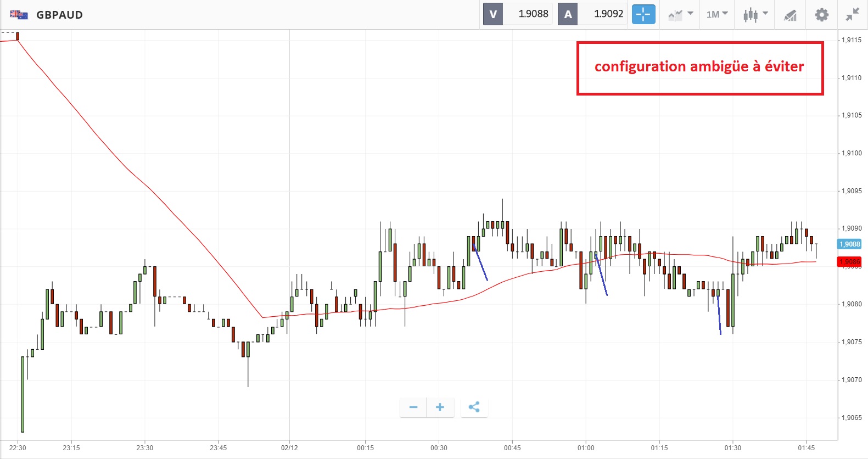The image size is (868, 459).
Task: Click the A buy button
Action: 568,14
